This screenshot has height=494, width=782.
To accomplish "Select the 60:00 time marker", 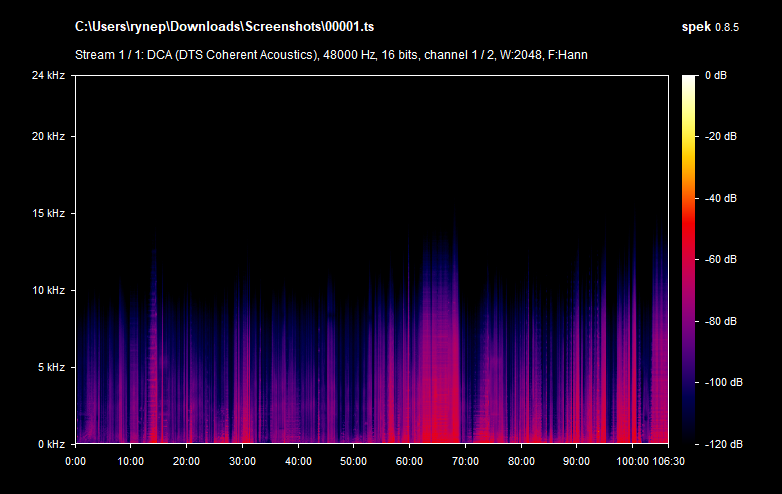I will pos(409,462).
